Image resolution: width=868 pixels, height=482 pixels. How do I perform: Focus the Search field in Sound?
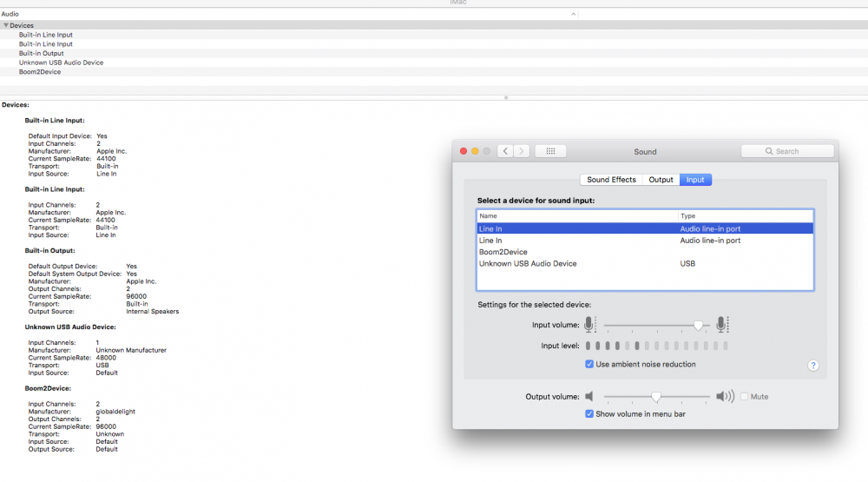(x=788, y=151)
